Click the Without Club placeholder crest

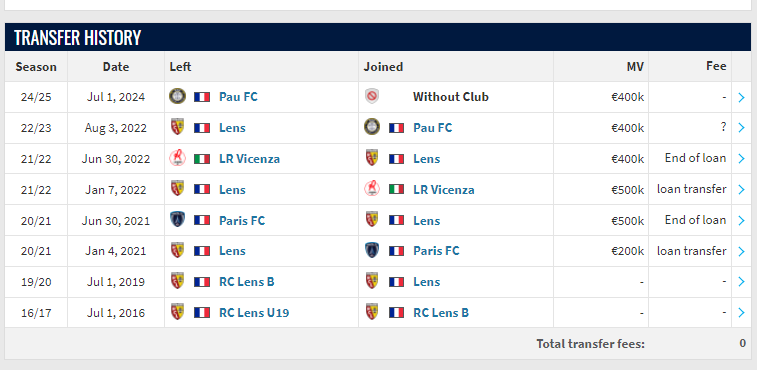(x=371, y=97)
